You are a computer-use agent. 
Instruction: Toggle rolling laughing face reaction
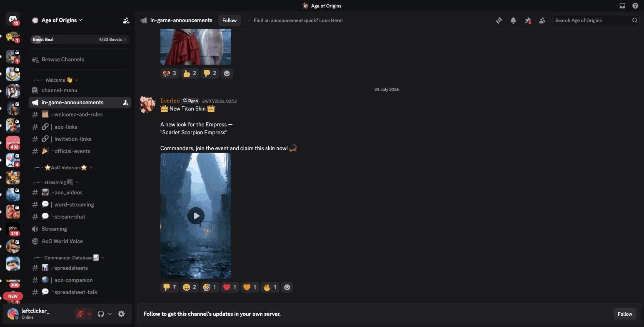210,287
